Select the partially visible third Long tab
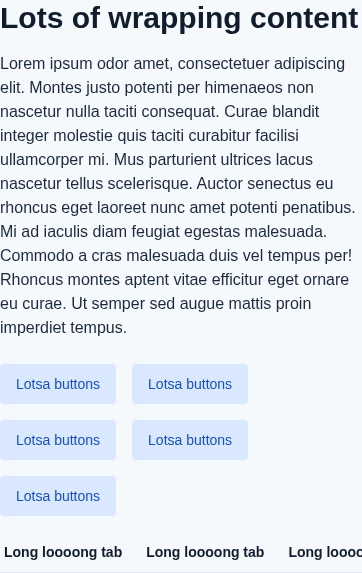The height and width of the screenshot is (573, 362). (x=325, y=552)
